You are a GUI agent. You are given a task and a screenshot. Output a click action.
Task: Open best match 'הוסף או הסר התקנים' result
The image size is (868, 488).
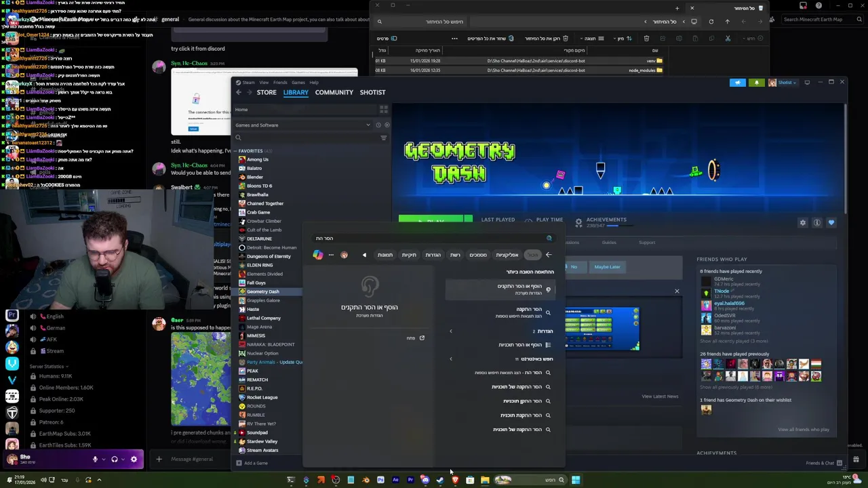[x=500, y=289]
